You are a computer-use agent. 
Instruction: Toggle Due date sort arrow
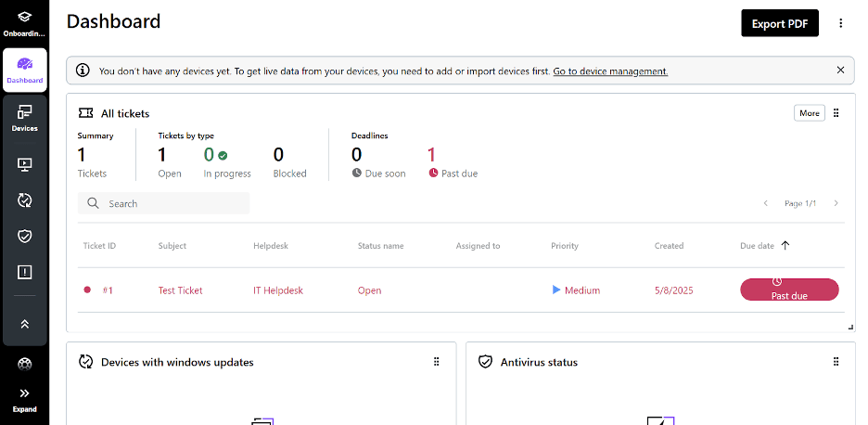[x=785, y=246]
